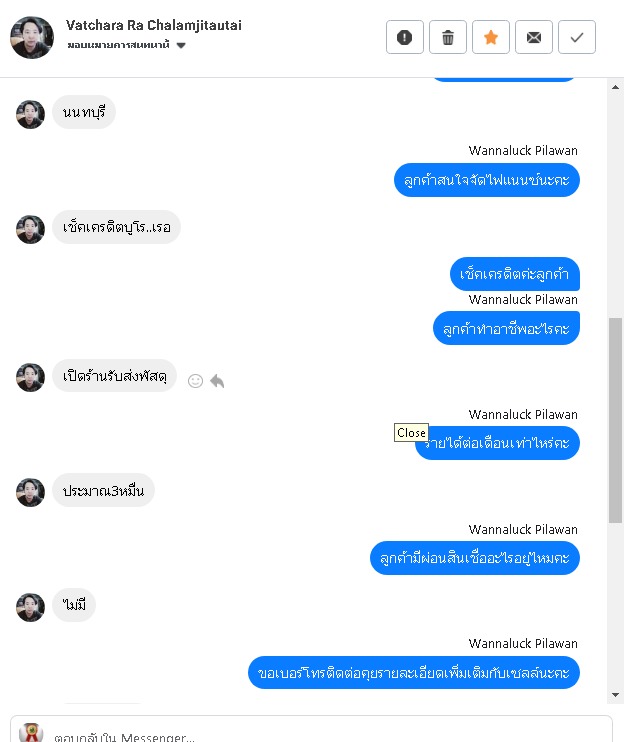Image resolution: width=624 pixels, height=742 pixels.
Task: Select the เปิดร้านรับส่งพัสดุ message bubble
Action: (x=114, y=376)
